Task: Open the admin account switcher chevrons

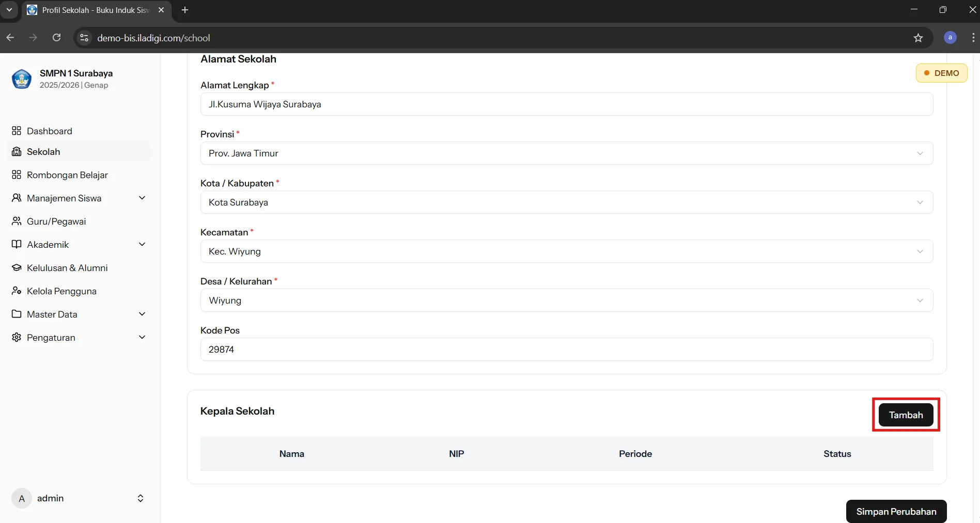Action: [x=141, y=498]
